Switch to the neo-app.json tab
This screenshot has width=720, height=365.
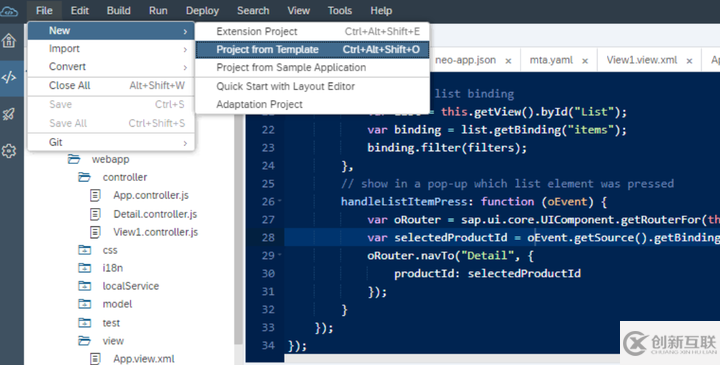click(x=465, y=60)
